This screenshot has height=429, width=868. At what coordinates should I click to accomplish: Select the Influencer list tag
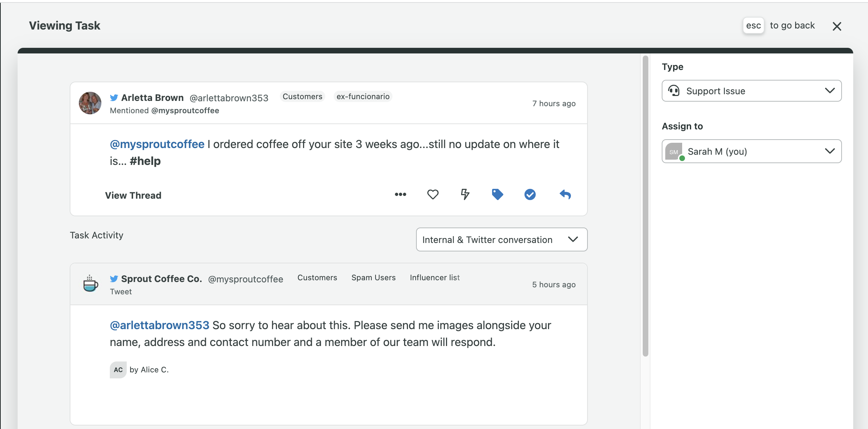(435, 277)
